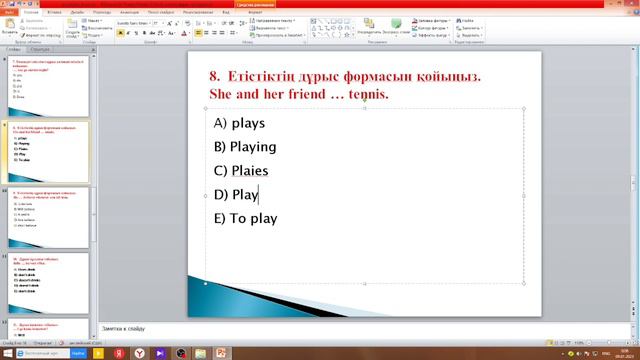Toggle center text alignment
The width and height of the screenshot is (640, 360).
[206, 33]
